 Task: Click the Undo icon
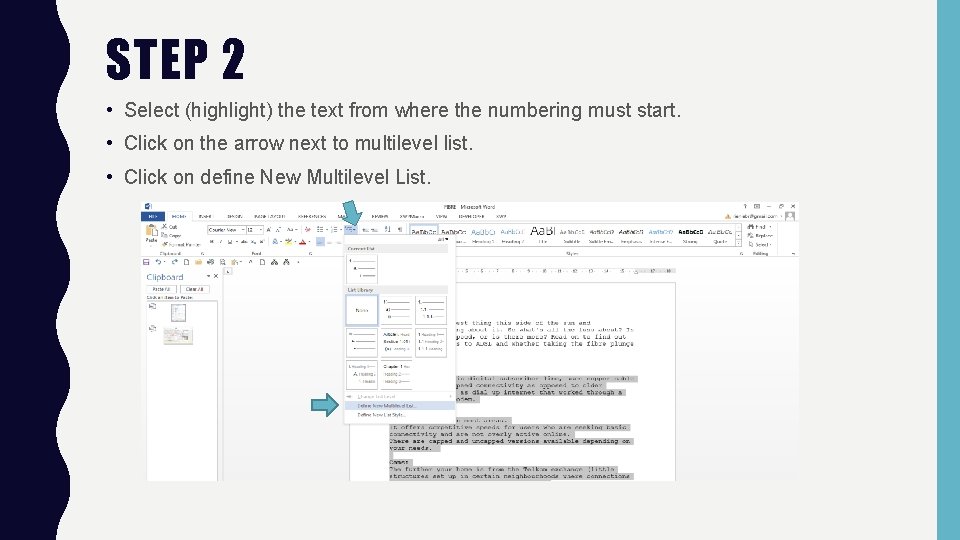pos(159,262)
